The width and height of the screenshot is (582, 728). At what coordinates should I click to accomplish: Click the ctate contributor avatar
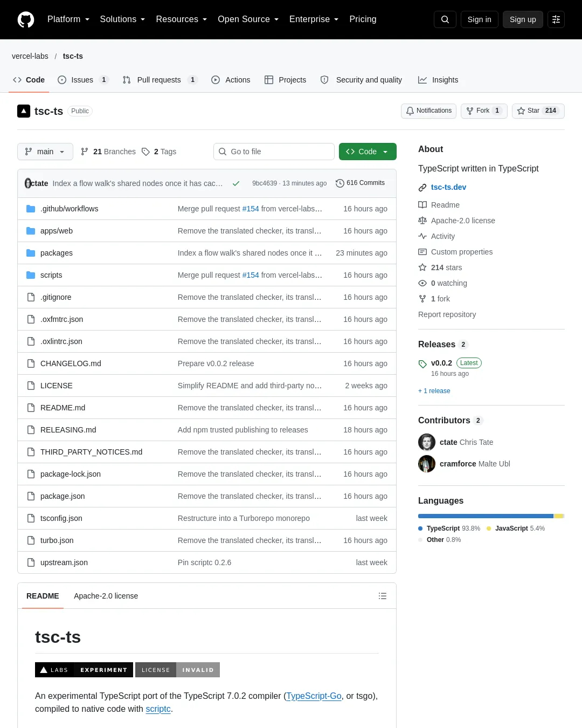coord(427,442)
